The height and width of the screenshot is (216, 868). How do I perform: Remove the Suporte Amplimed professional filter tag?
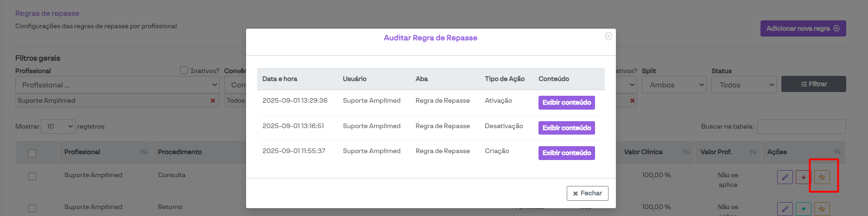click(213, 101)
